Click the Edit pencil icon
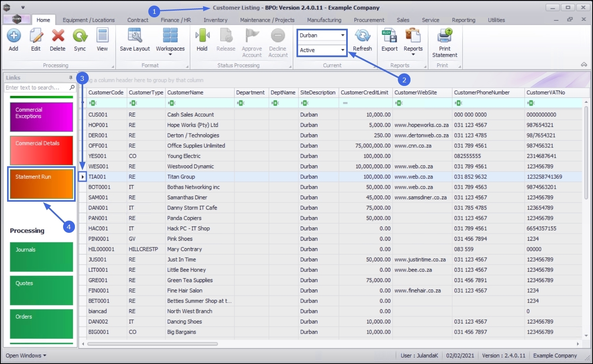The image size is (593, 364). [36, 35]
